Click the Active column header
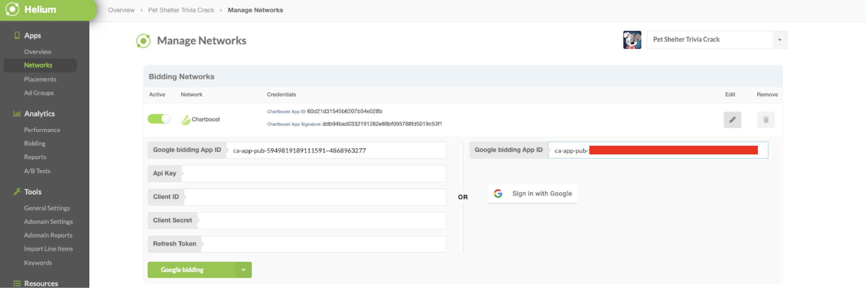Viewport: 868px width, 290px height. point(157,95)
